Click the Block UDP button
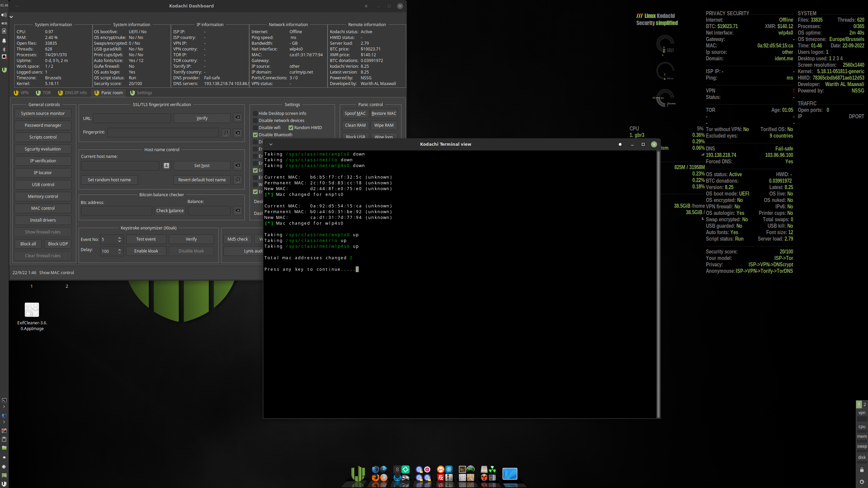868x488 pixels. 58,244
